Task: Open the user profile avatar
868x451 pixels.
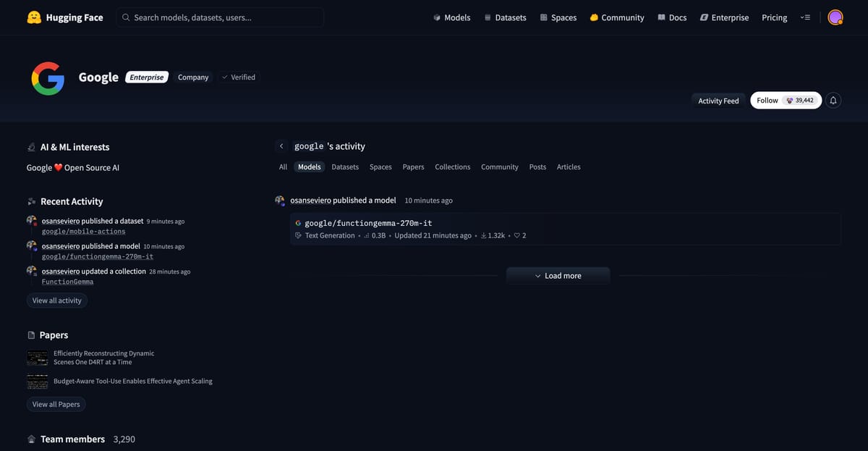Action: tap(835, 17)
